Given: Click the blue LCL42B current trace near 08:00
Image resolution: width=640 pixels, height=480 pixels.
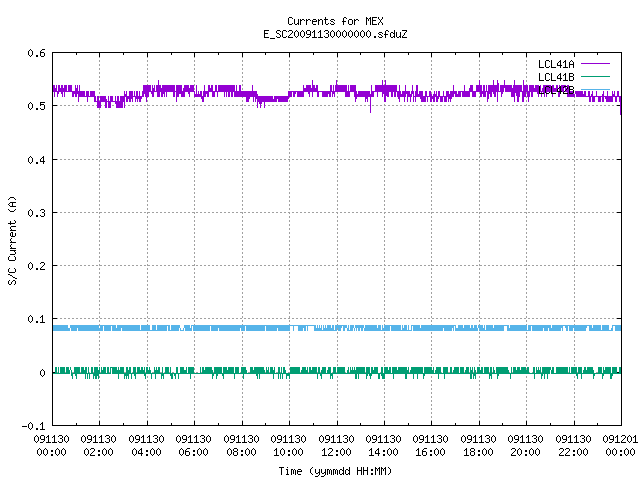Looking at the screenshot, I should coord(242,328).
